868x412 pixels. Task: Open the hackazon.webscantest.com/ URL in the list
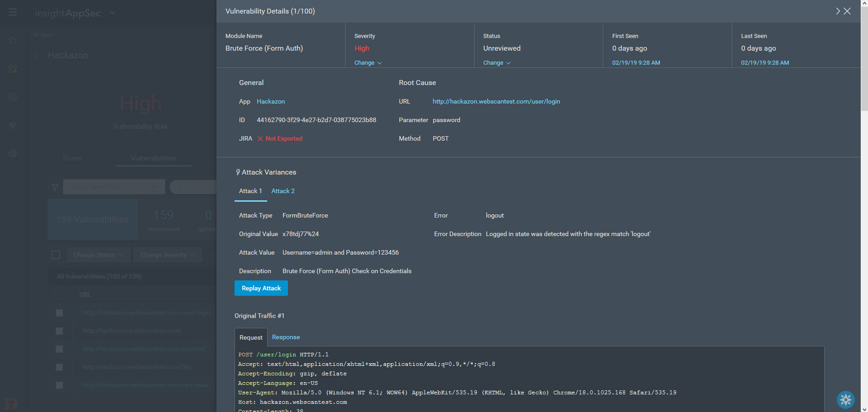(x=132, y=331)
